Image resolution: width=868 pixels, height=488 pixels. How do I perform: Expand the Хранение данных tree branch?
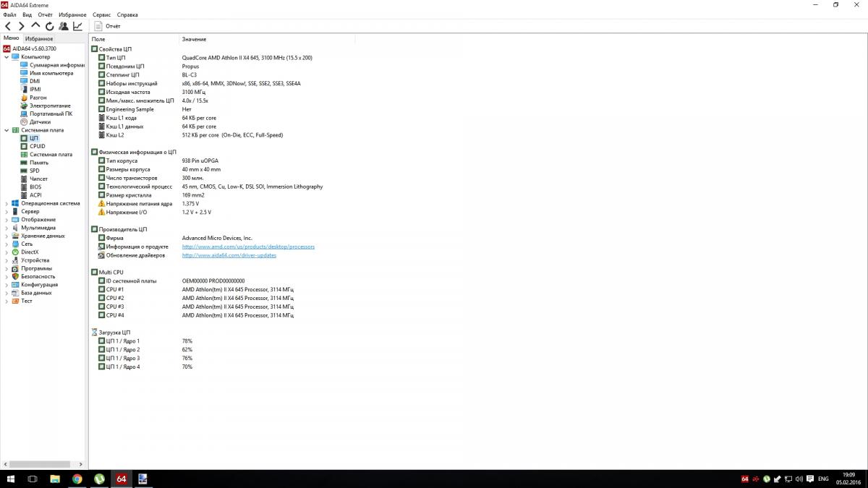click(7, 236)
